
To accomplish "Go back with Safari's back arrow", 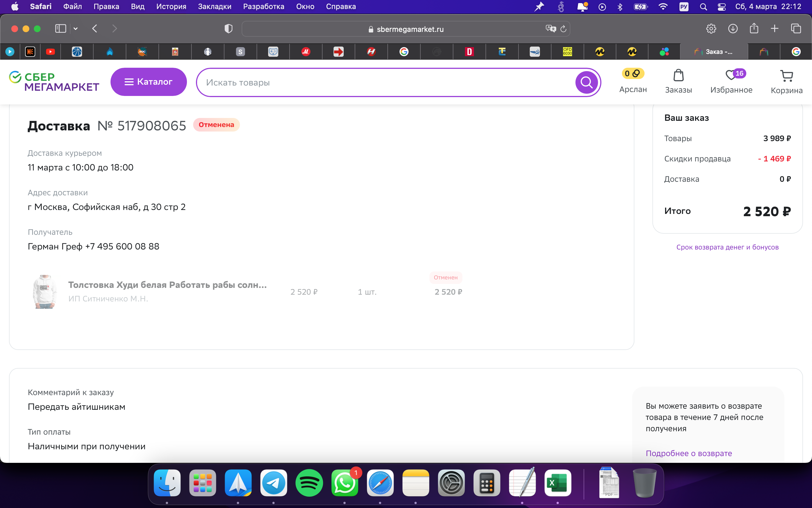I will pyautogui.click(x=95, y=29).
